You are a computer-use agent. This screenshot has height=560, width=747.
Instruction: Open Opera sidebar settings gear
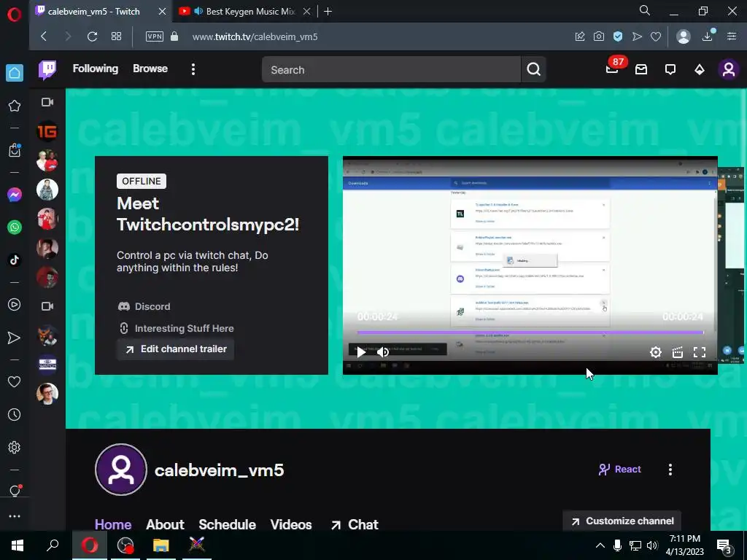15,447
